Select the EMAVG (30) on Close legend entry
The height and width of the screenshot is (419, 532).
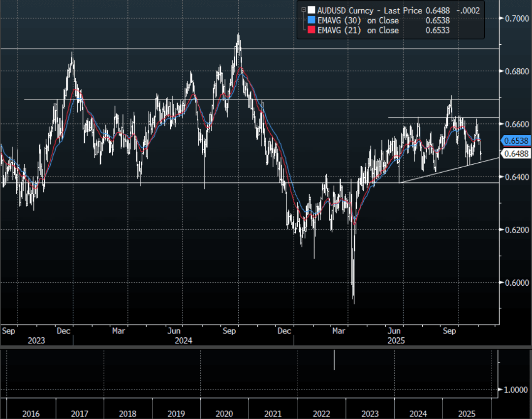[358, 20]
